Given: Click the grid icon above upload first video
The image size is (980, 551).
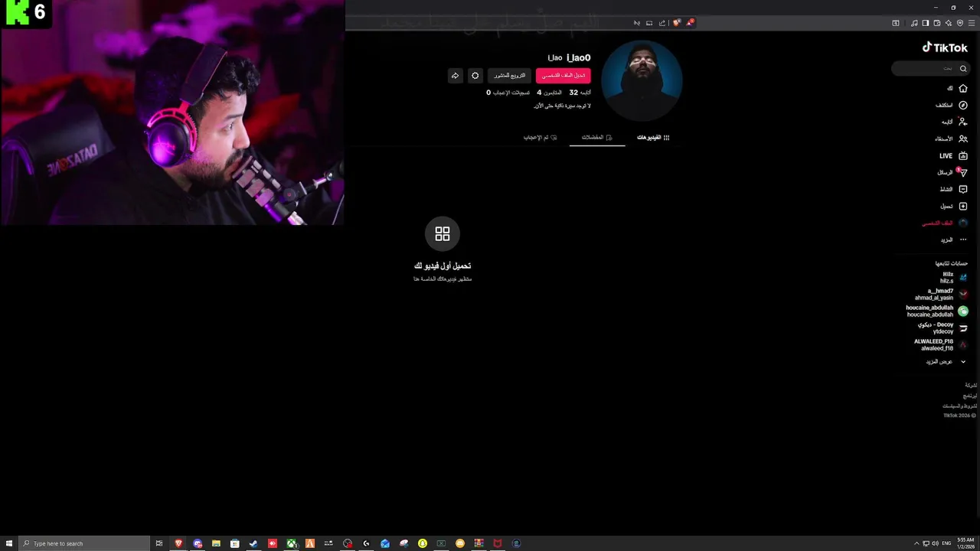Looking at the screenshot, I should pos(443,233).
